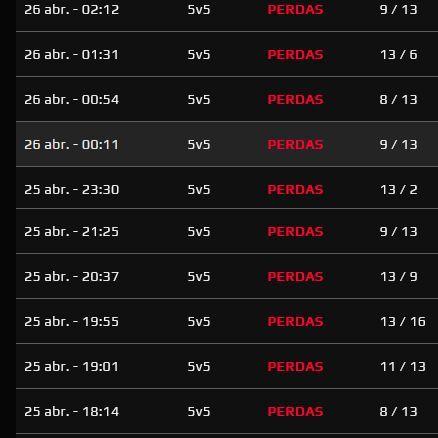Click PERDAS label on 23:30 match
438x438 pixels.
295,189
